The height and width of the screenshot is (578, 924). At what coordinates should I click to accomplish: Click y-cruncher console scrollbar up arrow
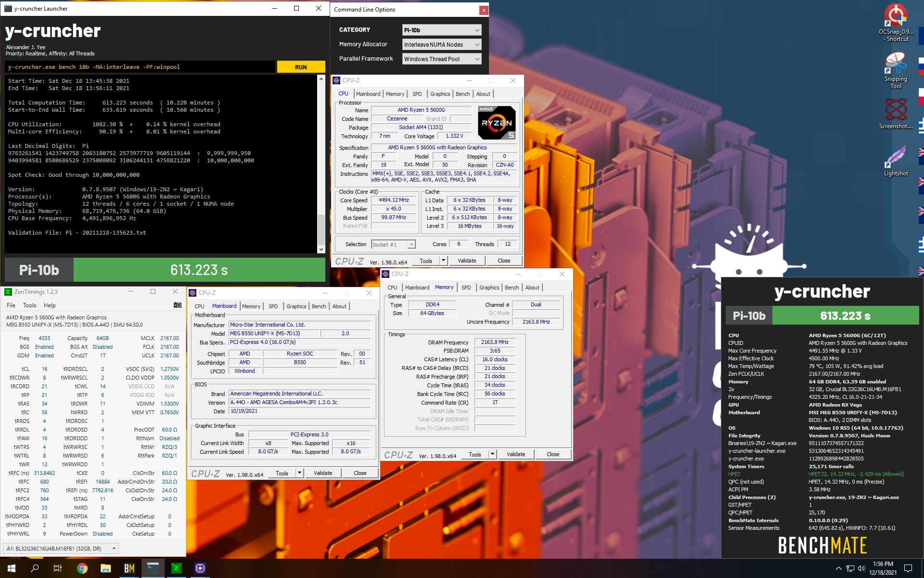click(x=321, y=79)
